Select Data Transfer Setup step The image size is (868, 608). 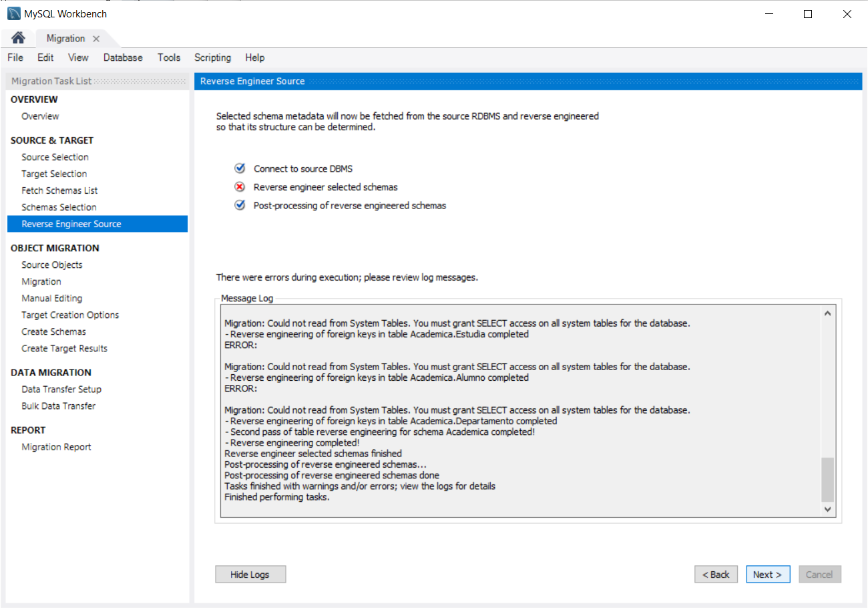61,389
